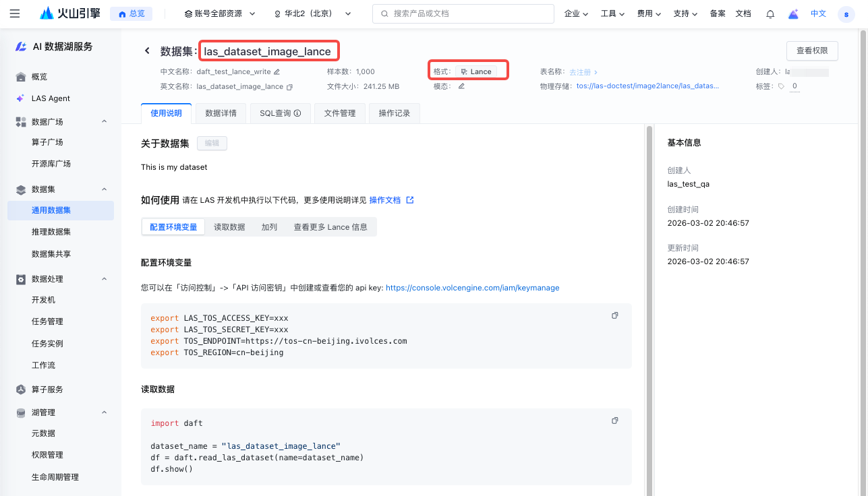The height and width of the screenshot is (496, 868).
Task: Click the info icon on SQL查询 tab
Action: (297, 114)
